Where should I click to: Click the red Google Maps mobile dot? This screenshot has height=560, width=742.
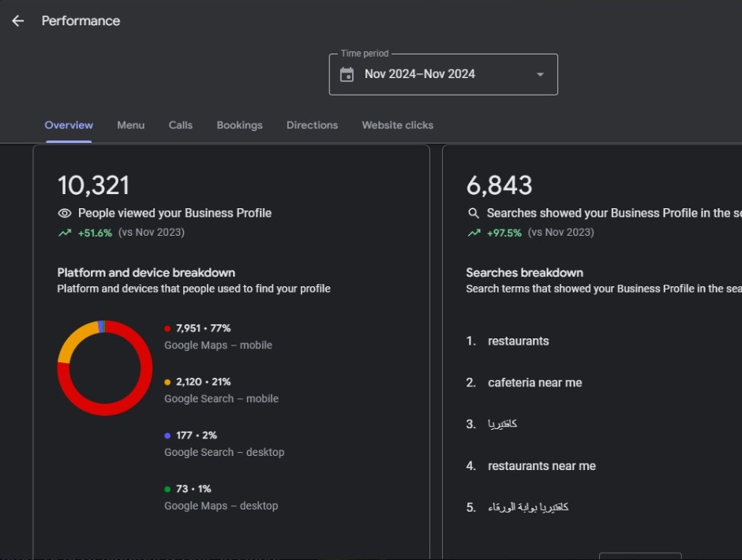(x=167, y=329)
